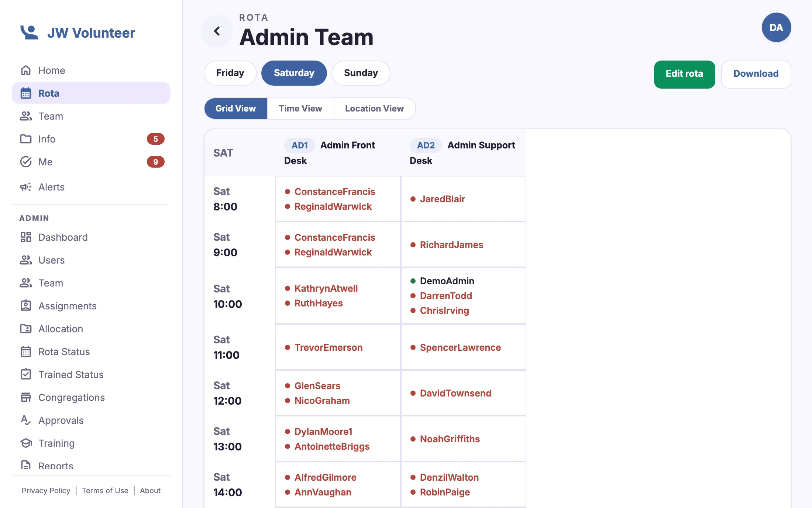Click the Home house icon in sidebar
The width and height of the screenshot is (812, 508).
pyautogui.click(x=26, y=70)
